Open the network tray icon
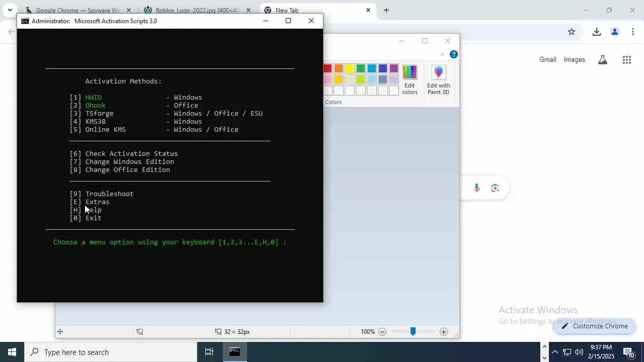This screenshot has height=362, width=644. pos(567,352)
